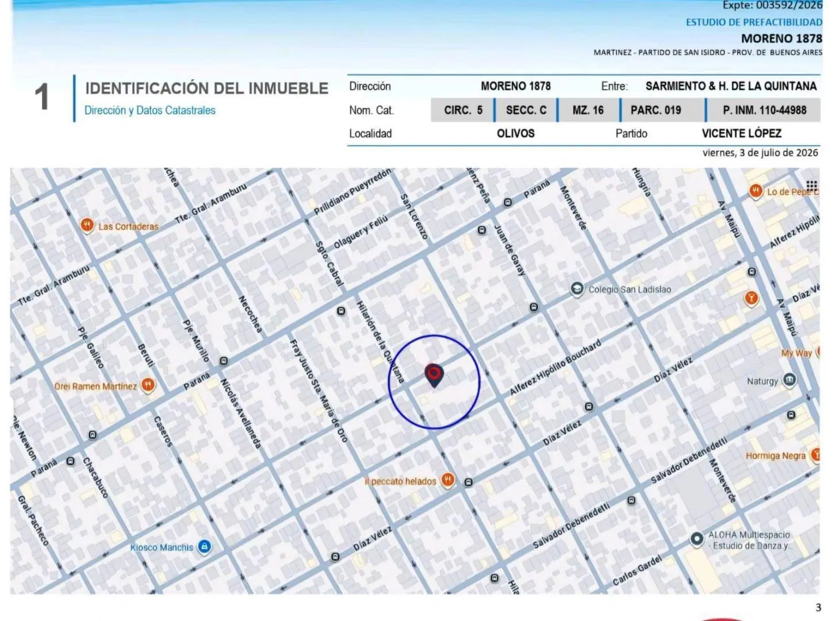Click the Kiosco Manchis place label
The width and height of the screenshot is (840, 621).
(x=162, y=547)
